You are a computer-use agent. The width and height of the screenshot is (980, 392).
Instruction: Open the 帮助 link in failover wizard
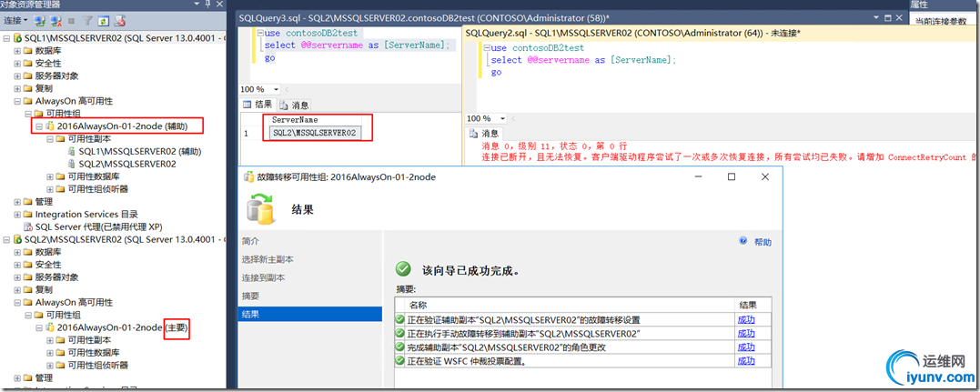[763, 243]
